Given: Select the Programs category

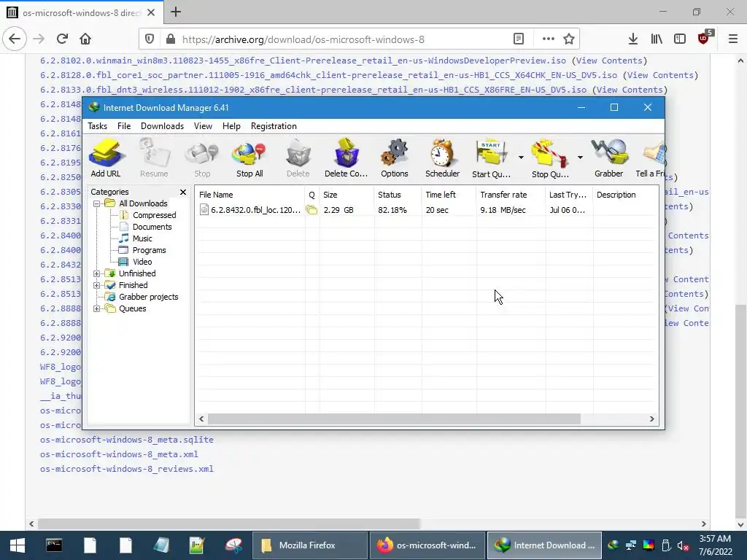Looking at the screenshot, I should 149,250.
